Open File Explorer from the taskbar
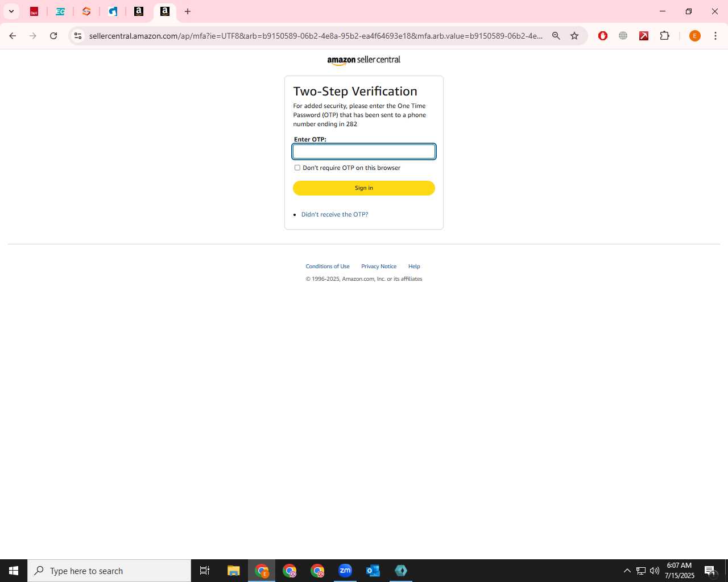The width and height of the screenshot is (728, 582). pos(234,571)
